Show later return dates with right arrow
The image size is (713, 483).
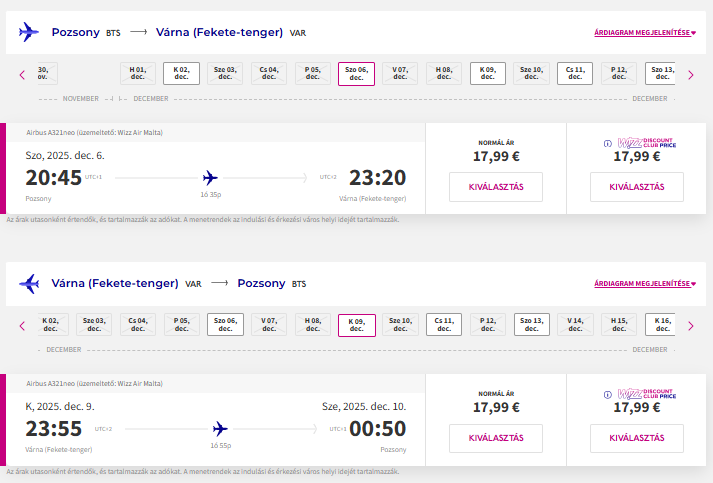(691, 326)
